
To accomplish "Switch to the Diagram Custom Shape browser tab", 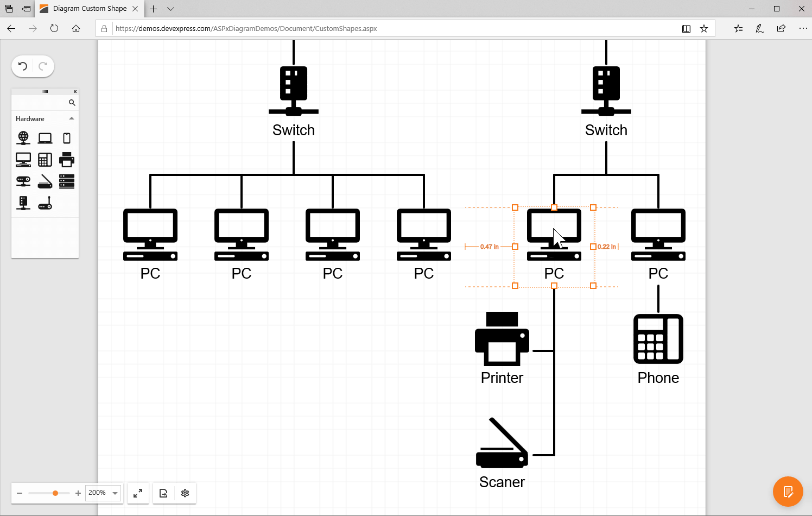I will 87,9.
